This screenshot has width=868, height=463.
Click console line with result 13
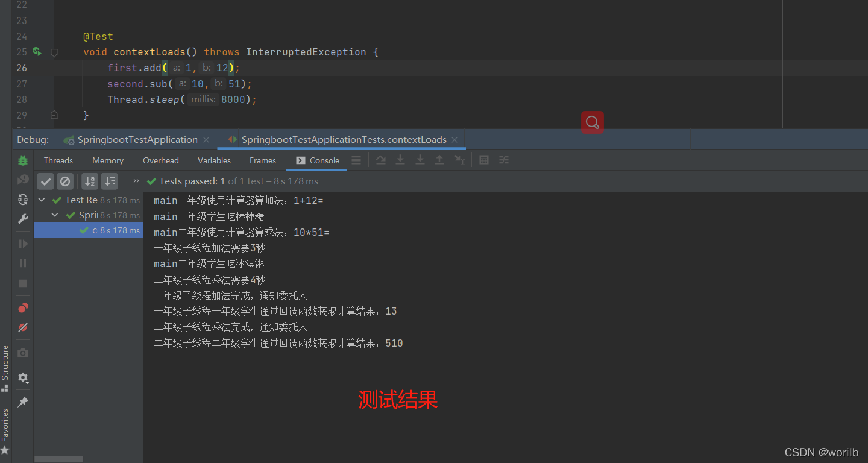pyautogui.click(x=275, y=311)
